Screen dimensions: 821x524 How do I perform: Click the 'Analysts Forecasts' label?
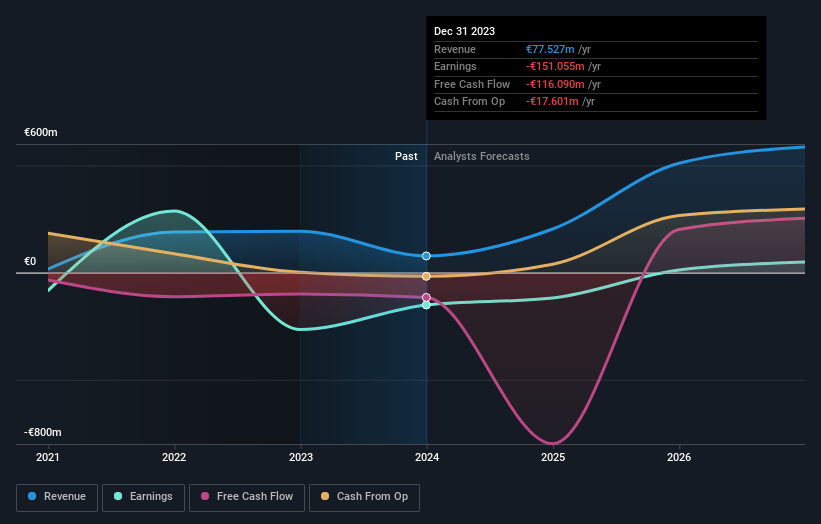(482, 157)
